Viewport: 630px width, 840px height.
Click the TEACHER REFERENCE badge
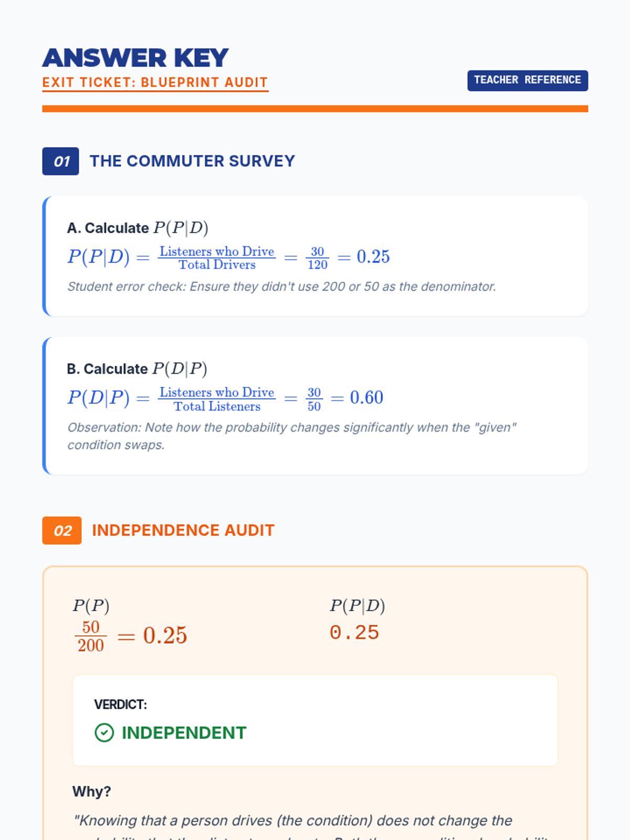coord(527,80)
